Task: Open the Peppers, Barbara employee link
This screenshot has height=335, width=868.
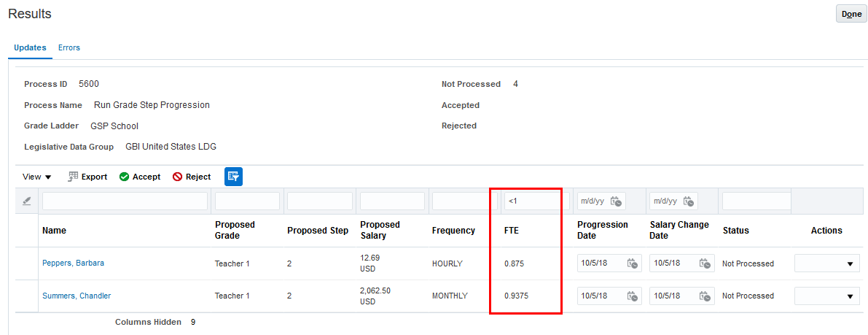Action: click(73, 263)
